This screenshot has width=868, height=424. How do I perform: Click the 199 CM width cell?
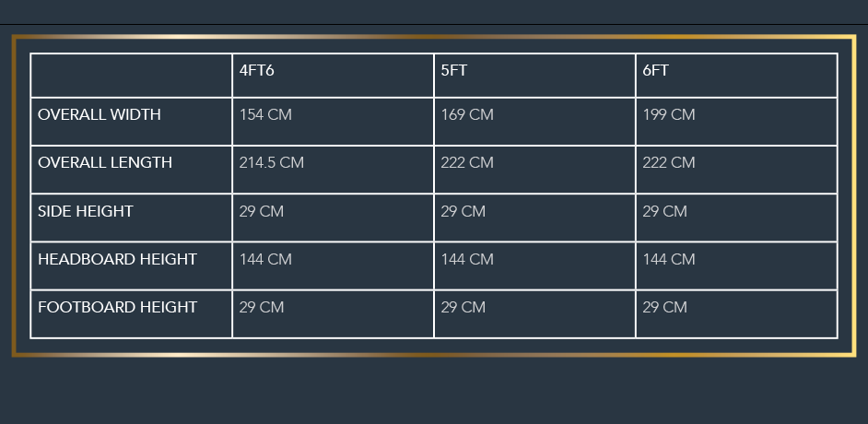[x=669, y=115]
